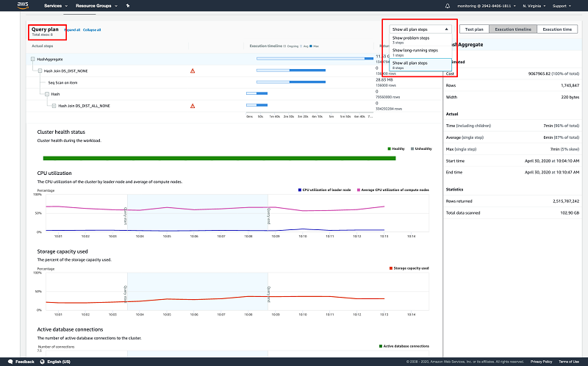The image size is (588, 366).
Task: Collapse the Hash Join DS_DIST_NONE node
Action: [x=40, y=71]
